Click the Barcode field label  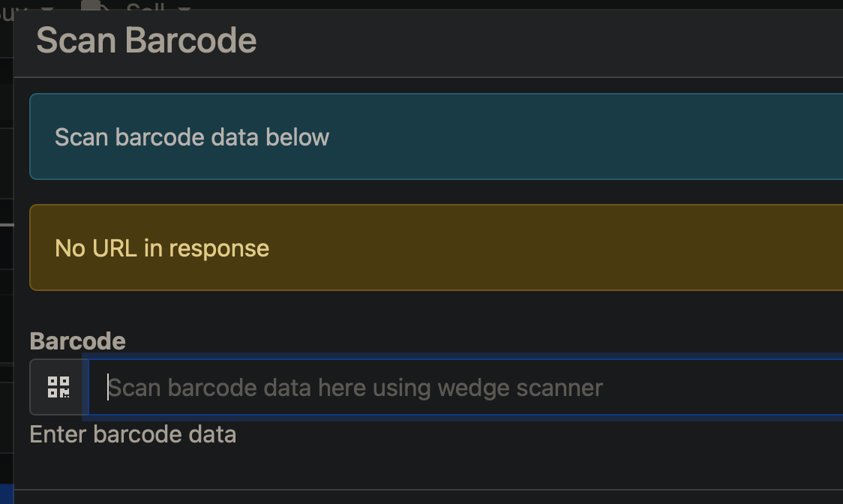click(x=77, y=340)
